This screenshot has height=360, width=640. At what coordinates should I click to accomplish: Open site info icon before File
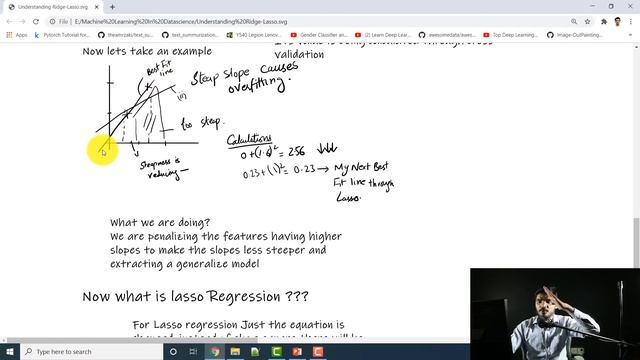coord(52,22)
